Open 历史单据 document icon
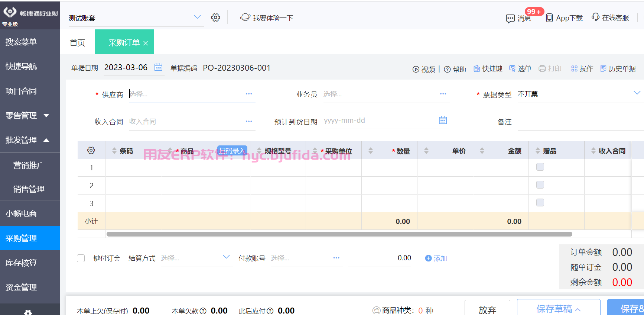Screen dimensions: 644x315 (x=603, y=68)
